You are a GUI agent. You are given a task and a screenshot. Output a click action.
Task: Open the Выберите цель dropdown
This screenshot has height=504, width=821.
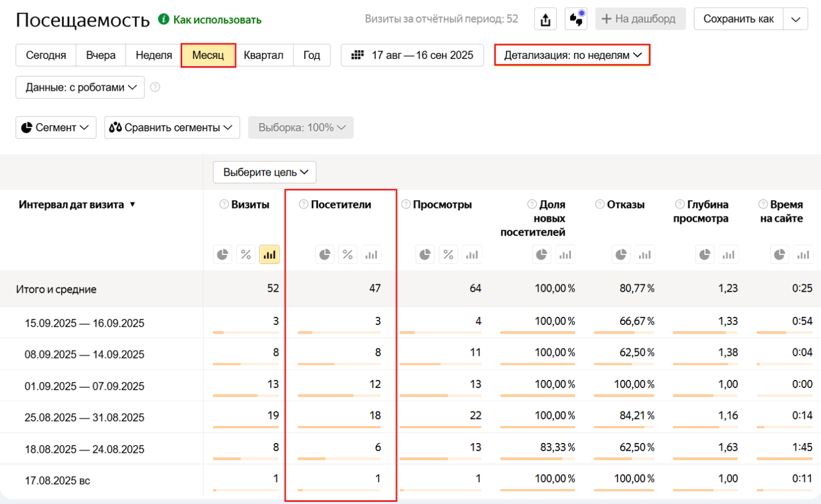point(265,172)
